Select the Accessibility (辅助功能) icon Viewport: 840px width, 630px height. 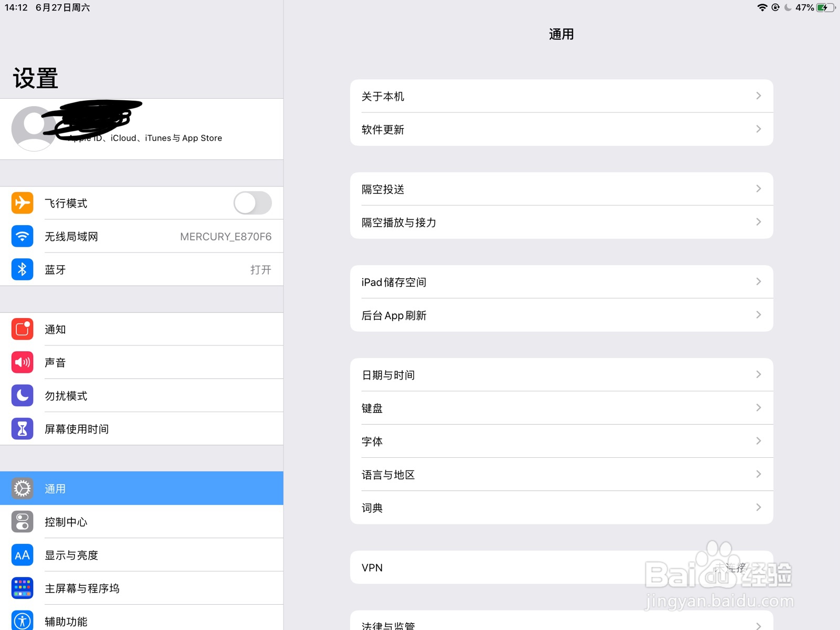point(22,619)
